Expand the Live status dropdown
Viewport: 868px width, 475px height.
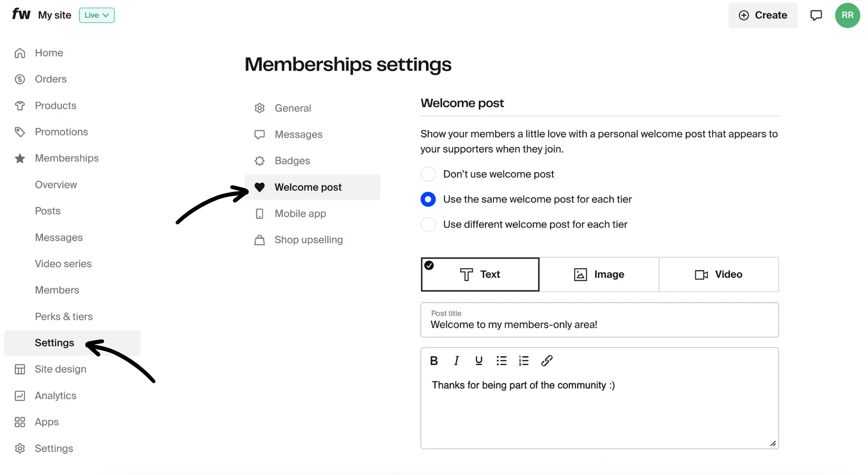[x=96, y=15]
